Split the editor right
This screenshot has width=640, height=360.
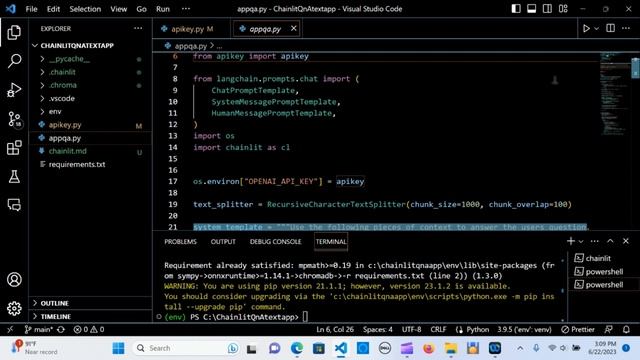[x=611, y=28]
